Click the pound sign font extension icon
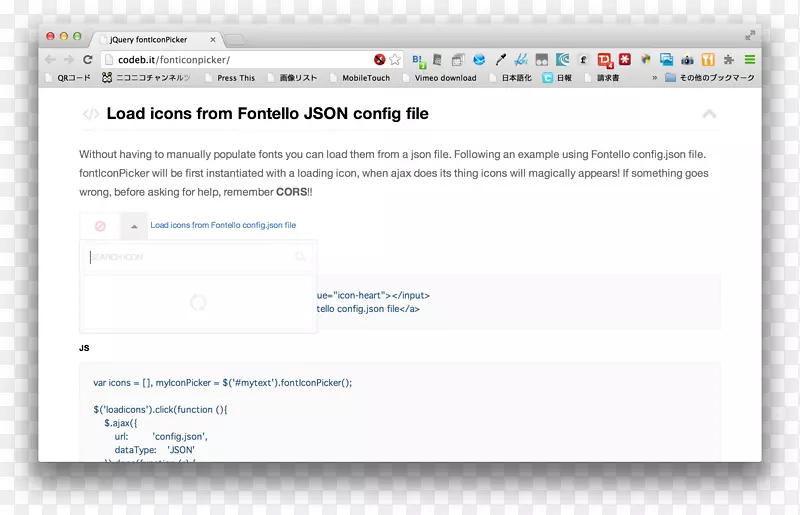This screenshot has height=515, width=800. click(x=583, y=60)
